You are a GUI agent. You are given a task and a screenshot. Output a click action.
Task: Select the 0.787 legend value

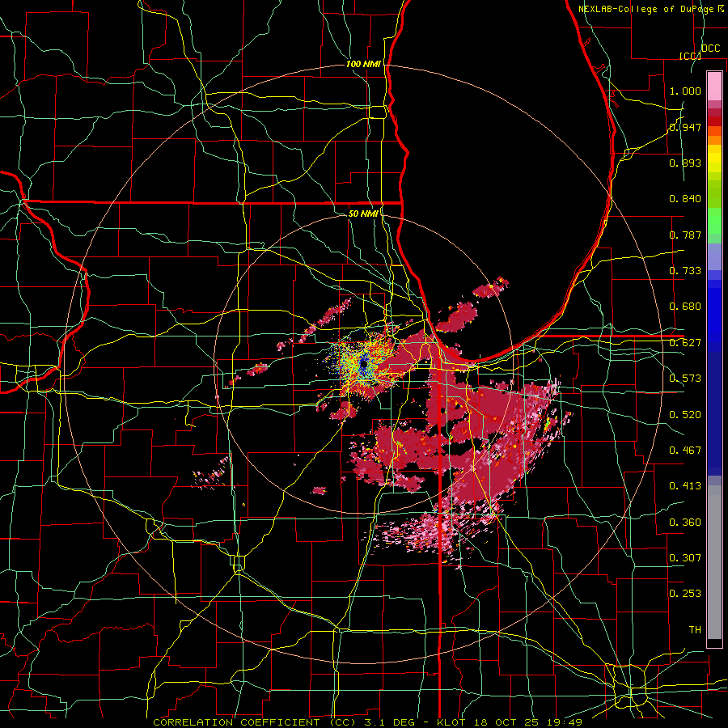685,235
